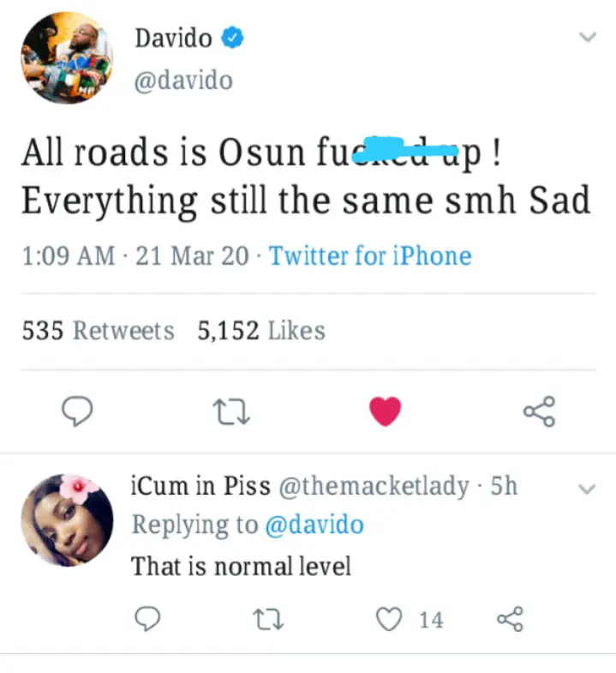Image resolution: width=616 pixels, height=673 pixels.
Task: Share Davido's tweet with the share icon
Action: 539,412
